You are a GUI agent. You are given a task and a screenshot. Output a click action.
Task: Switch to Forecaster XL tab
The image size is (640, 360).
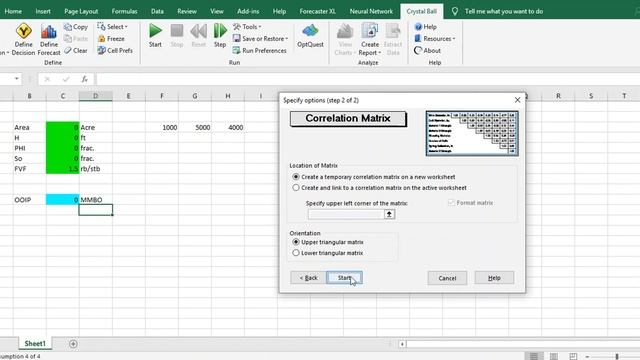[318, 11]
